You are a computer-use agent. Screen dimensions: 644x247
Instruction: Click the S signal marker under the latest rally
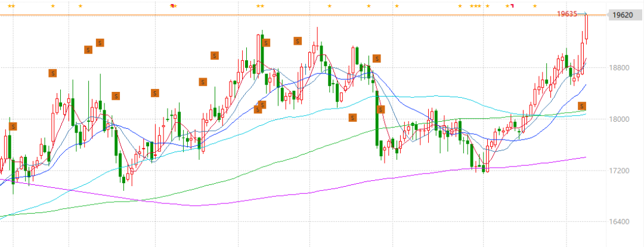[581, 106]
